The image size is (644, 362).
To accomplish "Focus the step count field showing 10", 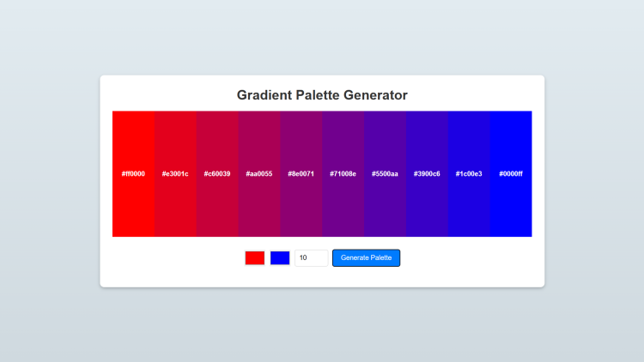I will coord(312,257).
